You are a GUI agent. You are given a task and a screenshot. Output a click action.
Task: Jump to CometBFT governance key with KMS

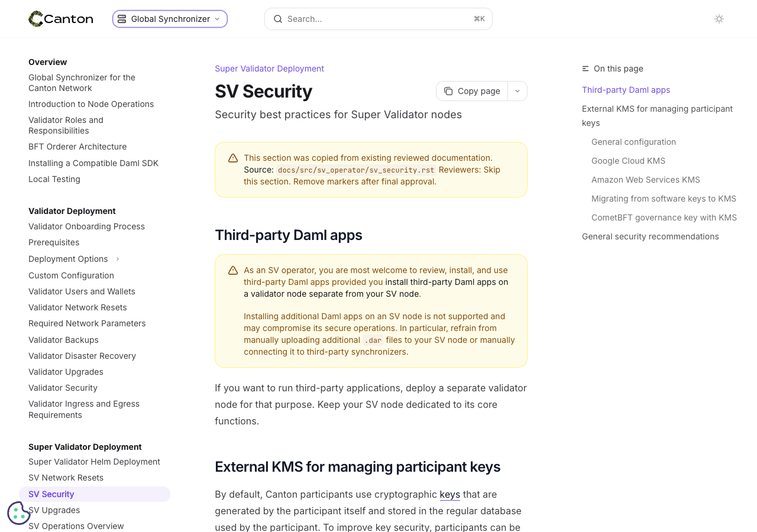[x=664, y=218]
